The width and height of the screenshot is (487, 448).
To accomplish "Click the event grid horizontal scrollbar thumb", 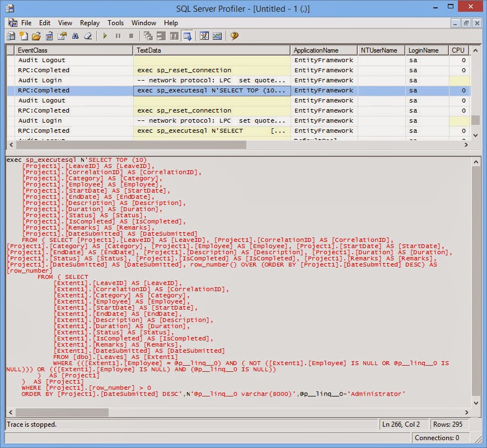I will [131, 145].
